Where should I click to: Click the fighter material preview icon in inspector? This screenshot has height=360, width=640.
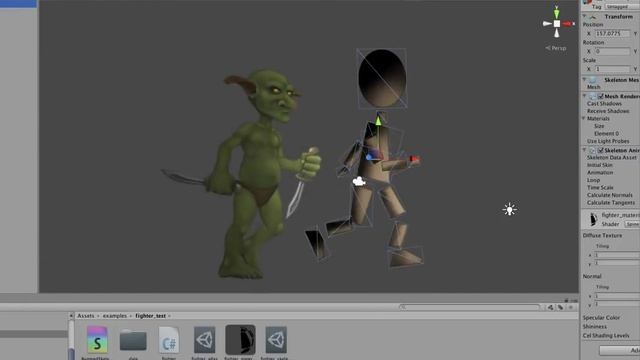(x=593, y=219)
